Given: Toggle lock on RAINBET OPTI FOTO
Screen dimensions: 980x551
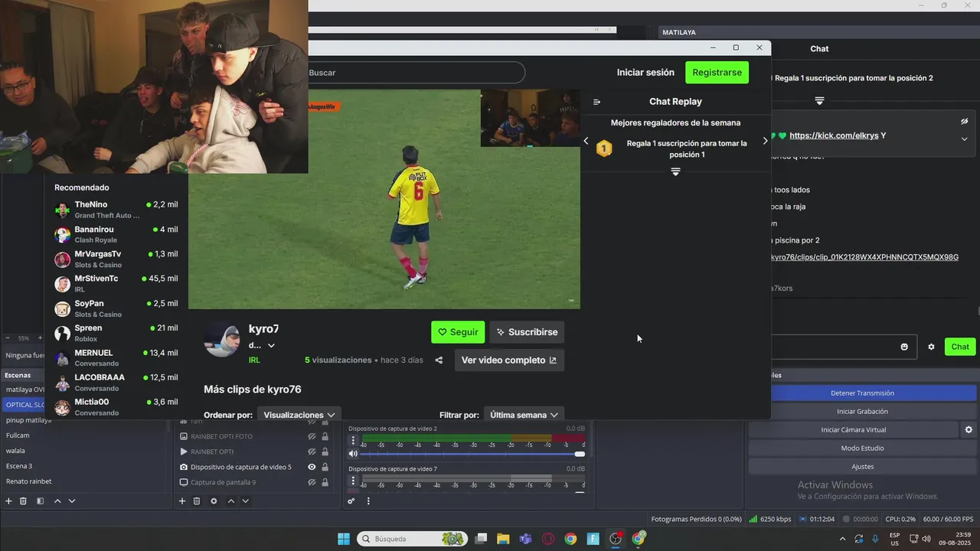Looking at the screenshot, I should (x=325, y=436).
